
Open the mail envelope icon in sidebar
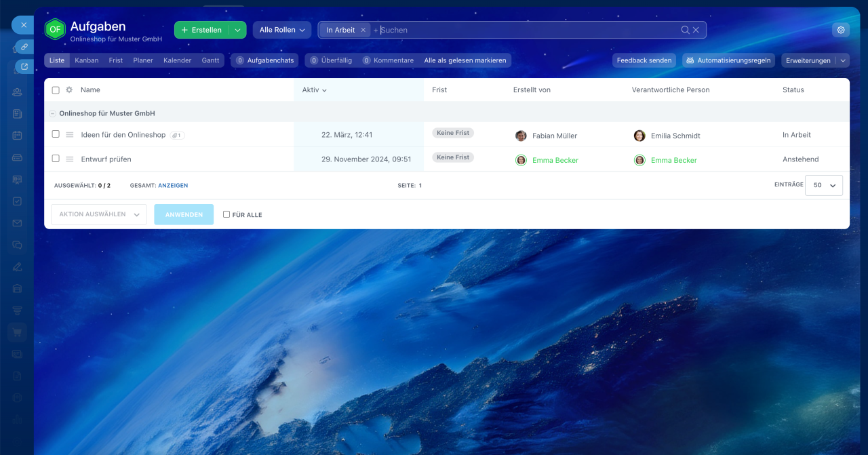[17, 223]
